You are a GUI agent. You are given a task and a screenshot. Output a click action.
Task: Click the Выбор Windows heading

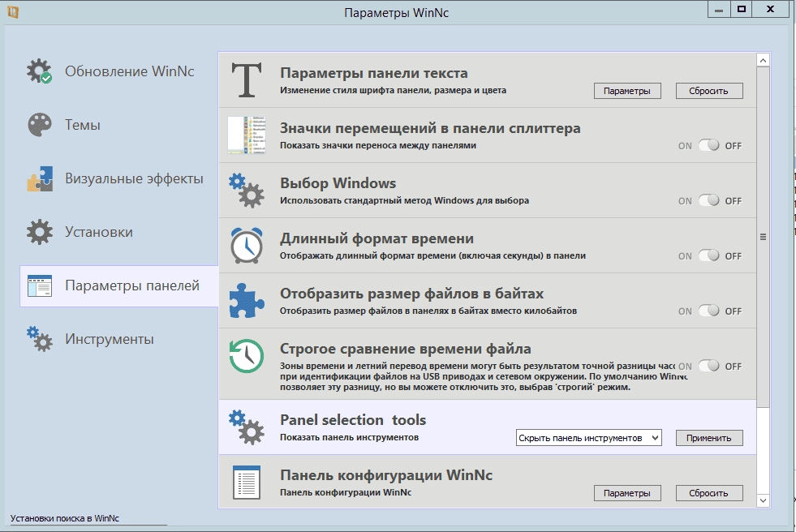tap(338, 183)
